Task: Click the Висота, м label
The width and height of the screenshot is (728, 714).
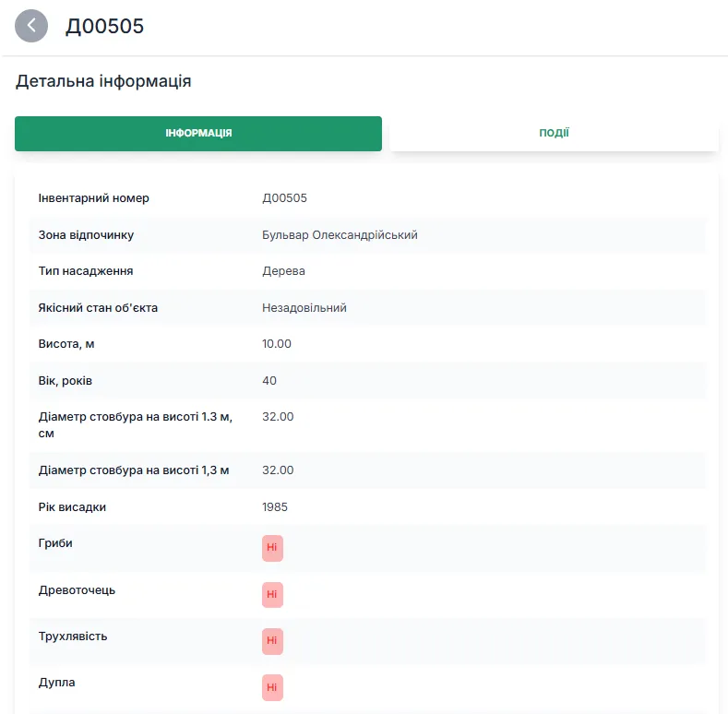Action: click(66, 344)
